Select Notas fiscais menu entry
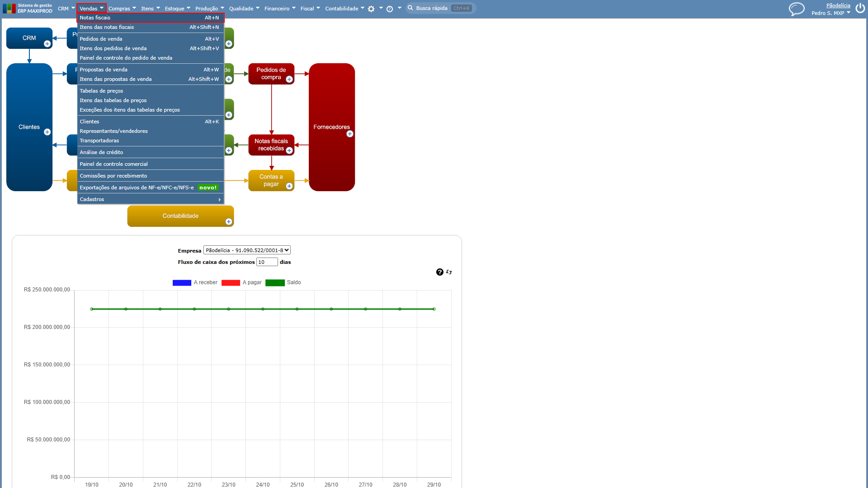 pos(151,18)
